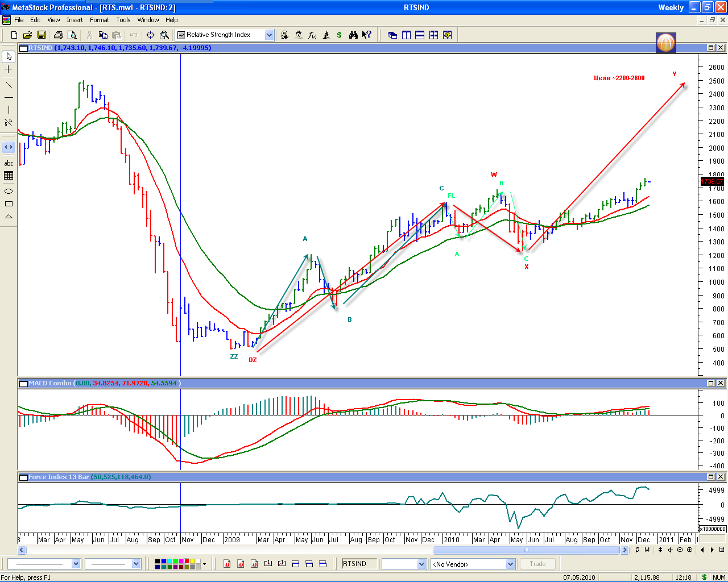Open the Help menu
Screen dimensions: 728x582
(171, 20)
